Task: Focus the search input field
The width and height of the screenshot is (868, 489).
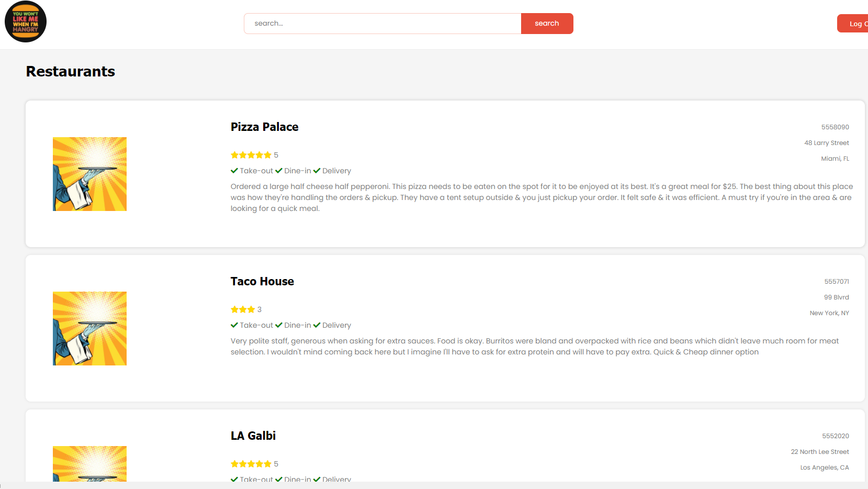Action: tap(382, 24)
